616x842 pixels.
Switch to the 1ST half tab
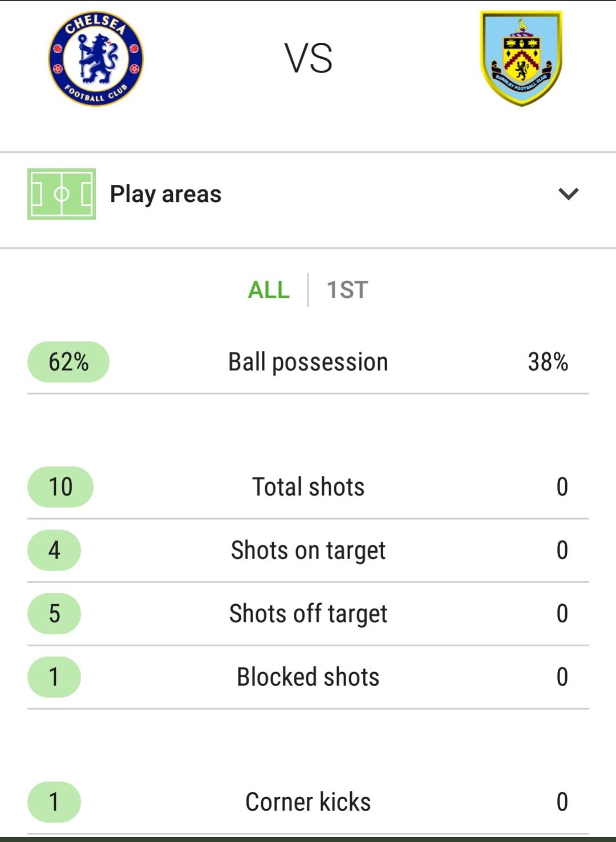[x=347, y=290]
